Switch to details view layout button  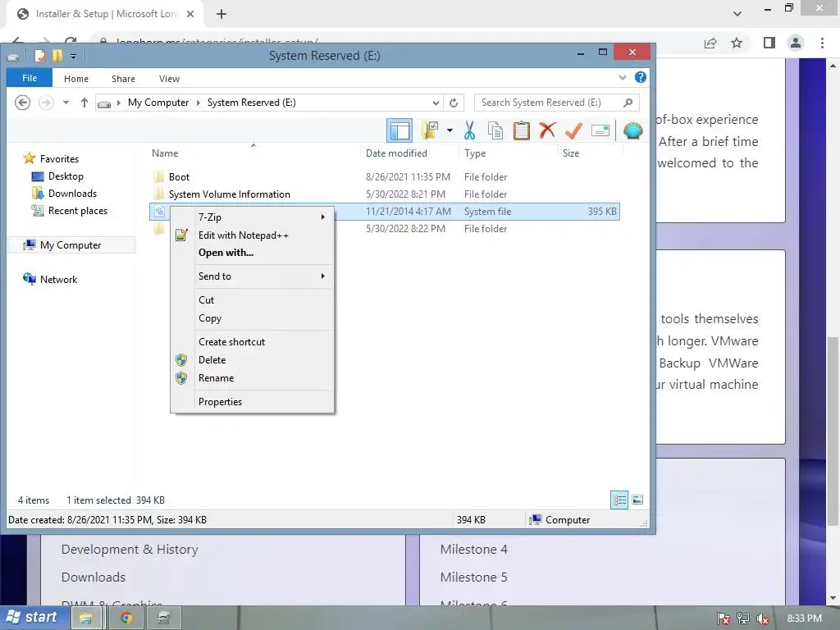[x=619, y=500]
